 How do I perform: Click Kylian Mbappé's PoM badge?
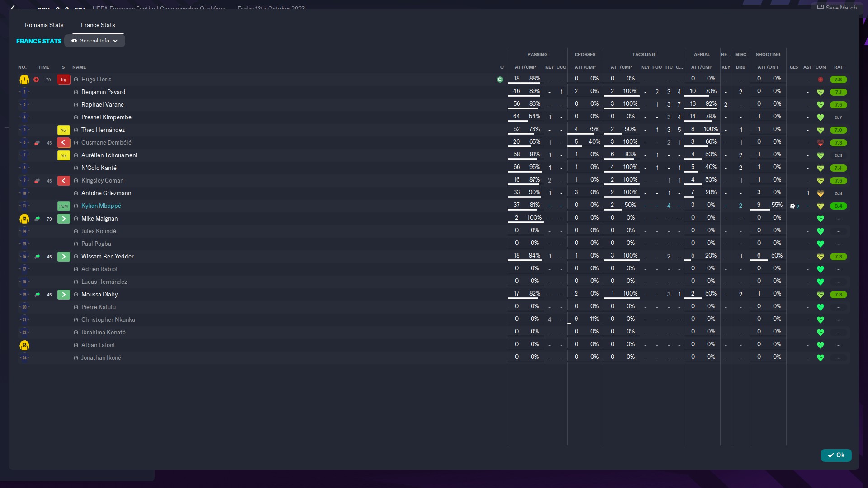pyautogui.click(x=63, y=206)
